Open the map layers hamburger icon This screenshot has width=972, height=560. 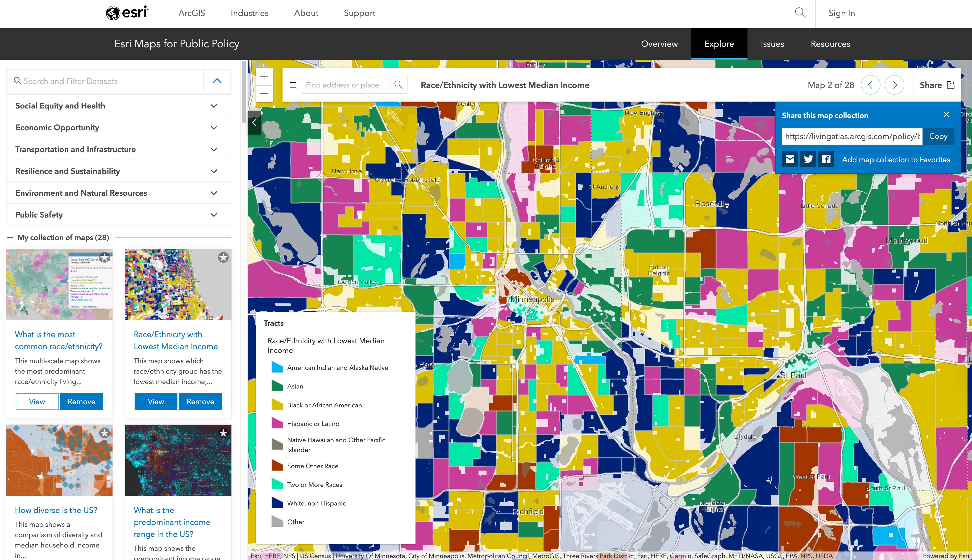tap(293, 85)
